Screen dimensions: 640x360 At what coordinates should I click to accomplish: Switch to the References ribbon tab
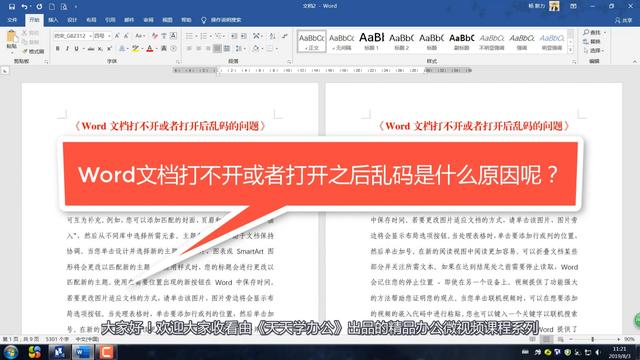[110, 20]
